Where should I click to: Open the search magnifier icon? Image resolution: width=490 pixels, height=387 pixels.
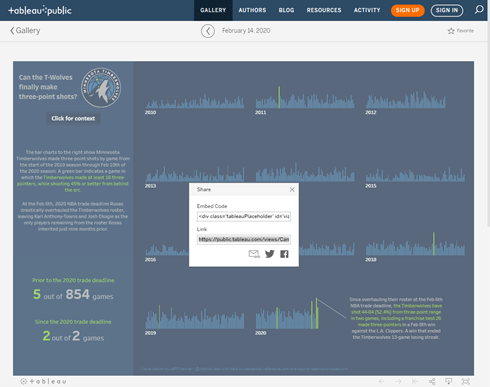tap(479, 10)
